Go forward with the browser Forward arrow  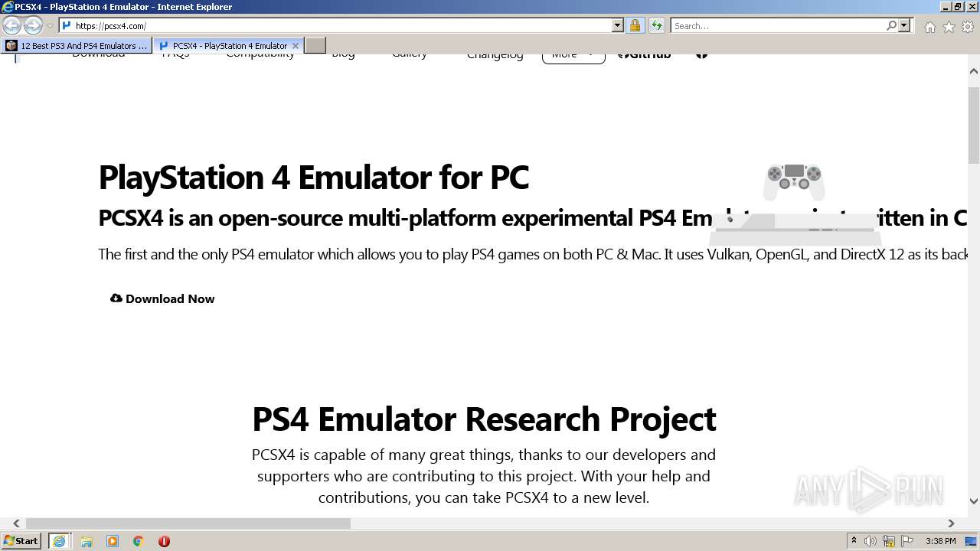(x=33, y=25)
